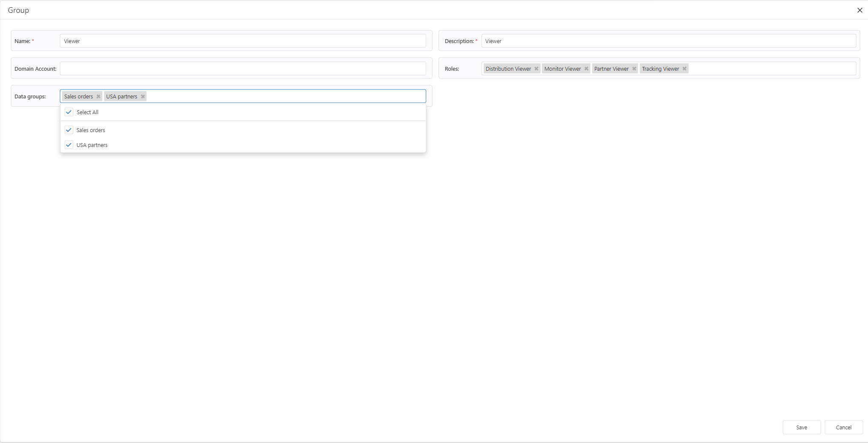This screenshot has height=443, width=868.
Task: Cancel editing the group
Action: pos(843,427)
